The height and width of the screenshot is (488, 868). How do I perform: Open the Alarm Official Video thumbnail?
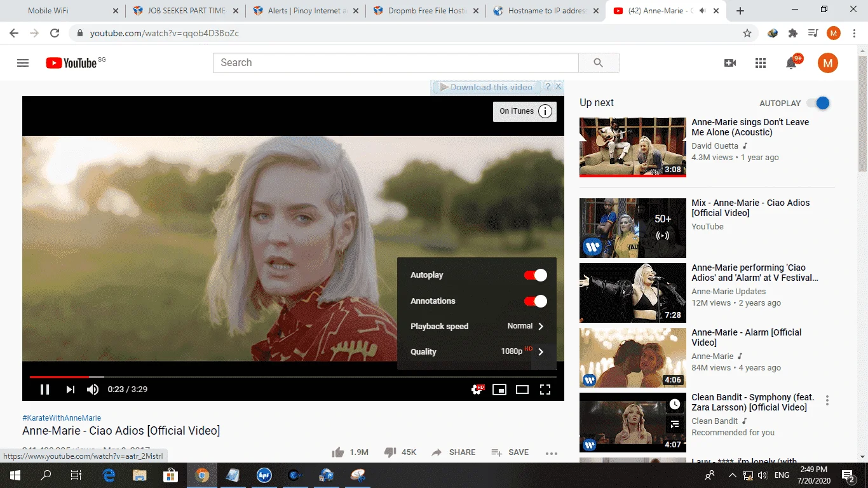coord(633,358)
